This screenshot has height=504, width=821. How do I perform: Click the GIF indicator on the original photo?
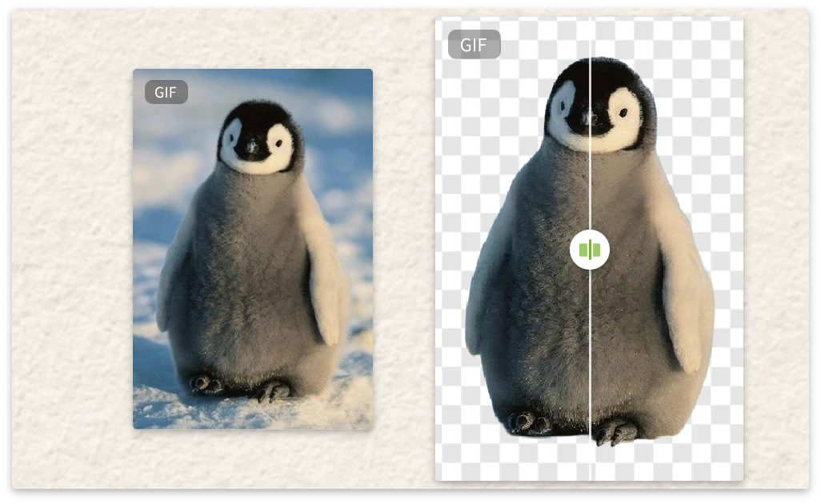(166, 92)
